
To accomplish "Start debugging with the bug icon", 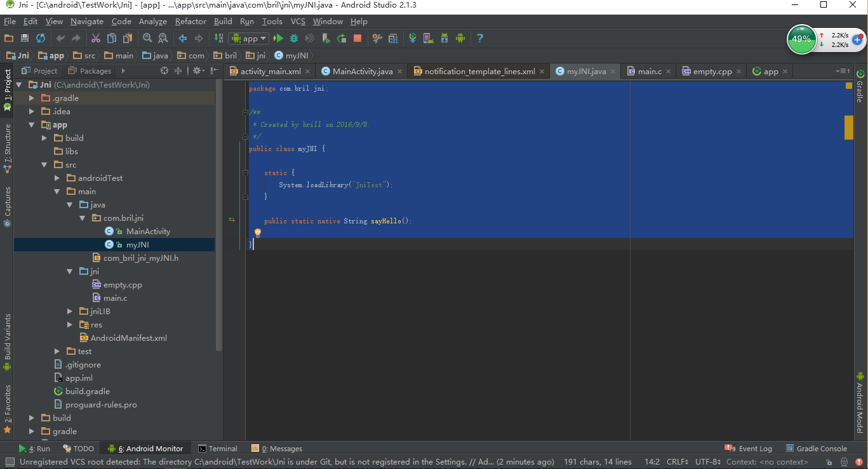I will tap(295, 38).
